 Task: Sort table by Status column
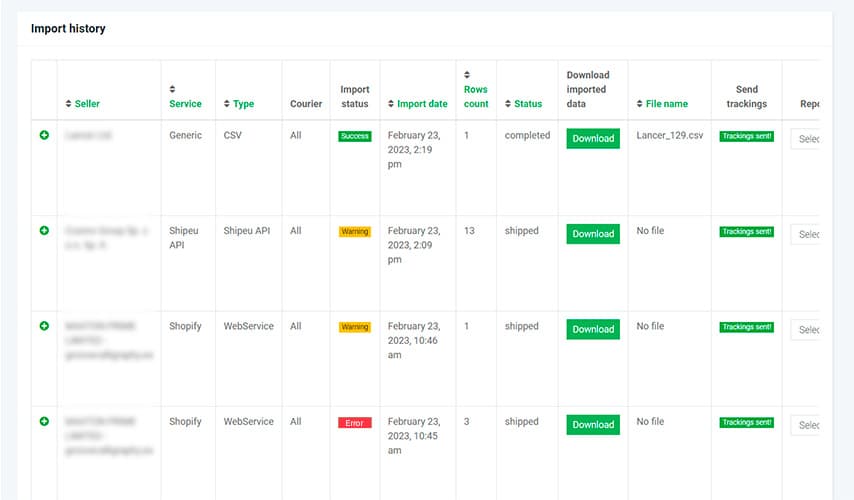[x=523, y=103]
